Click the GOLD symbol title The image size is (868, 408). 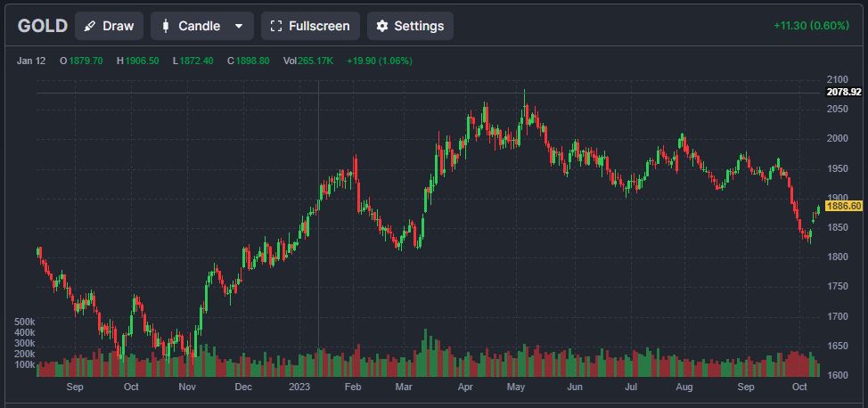tap(42, 26)
